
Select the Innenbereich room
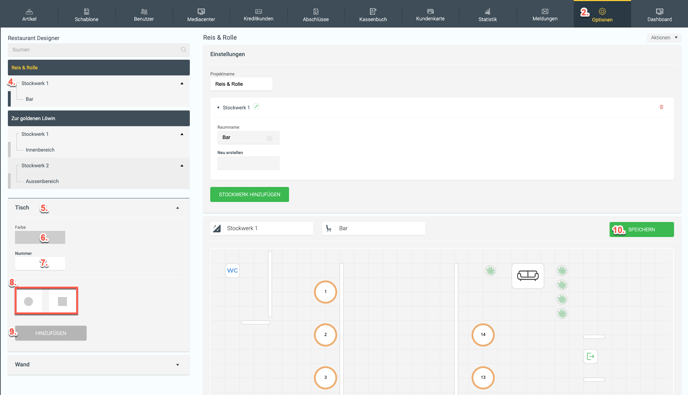coord(40,150)
